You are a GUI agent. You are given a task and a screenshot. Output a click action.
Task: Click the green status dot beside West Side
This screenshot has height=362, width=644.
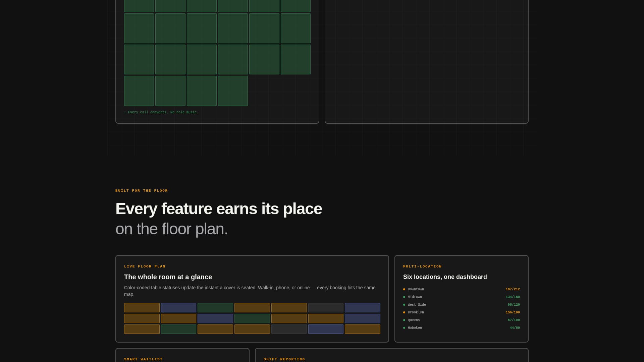404,305
